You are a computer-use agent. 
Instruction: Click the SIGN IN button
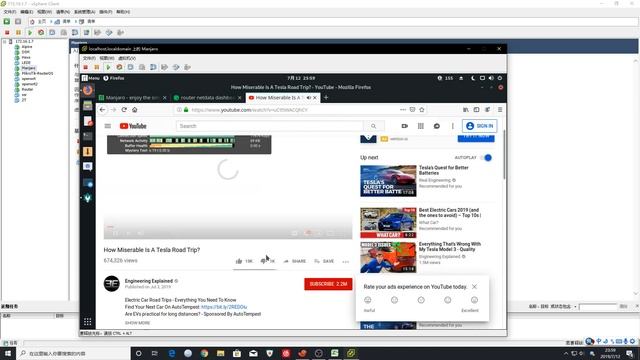(480, 126)
